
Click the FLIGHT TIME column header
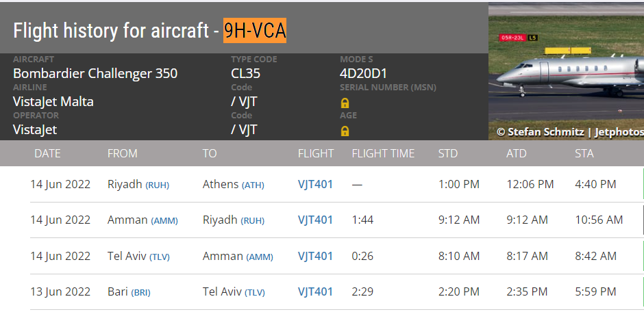383,153
